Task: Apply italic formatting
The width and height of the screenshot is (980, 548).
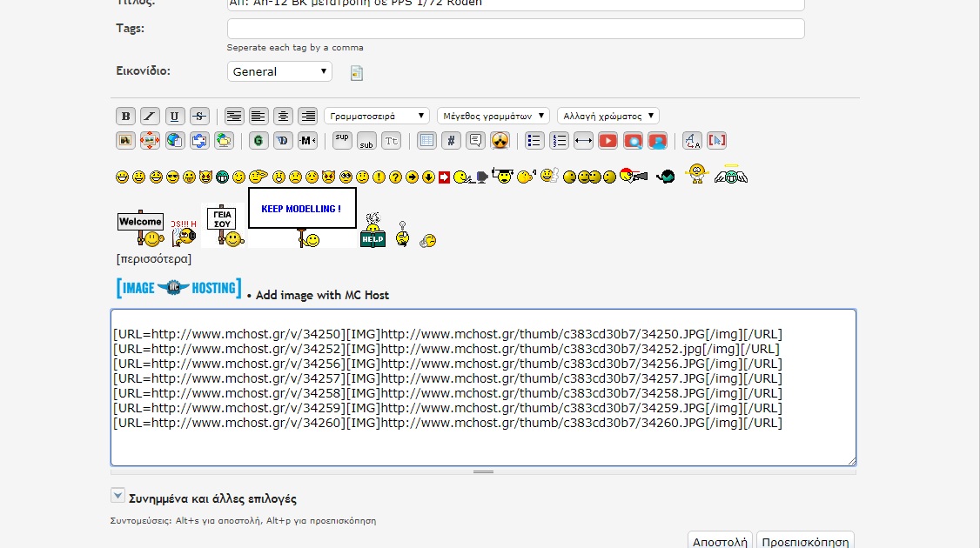Action: pyautogui.click(x=150, y=117)
